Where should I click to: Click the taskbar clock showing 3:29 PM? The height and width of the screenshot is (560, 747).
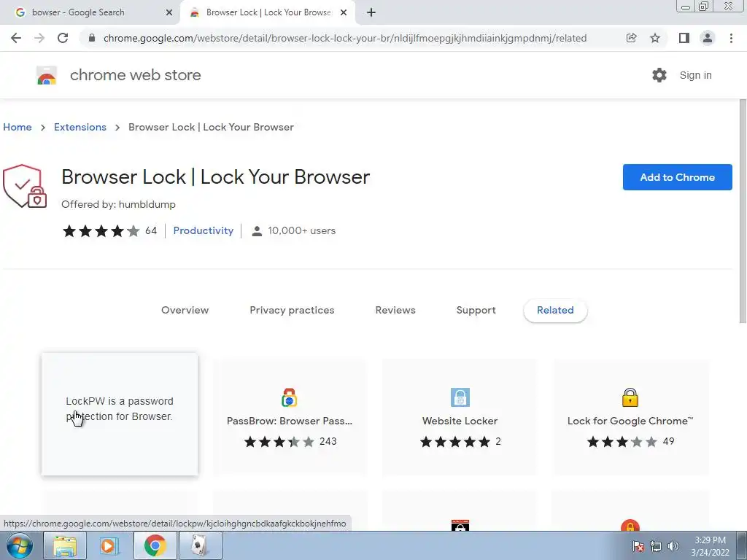710,546
